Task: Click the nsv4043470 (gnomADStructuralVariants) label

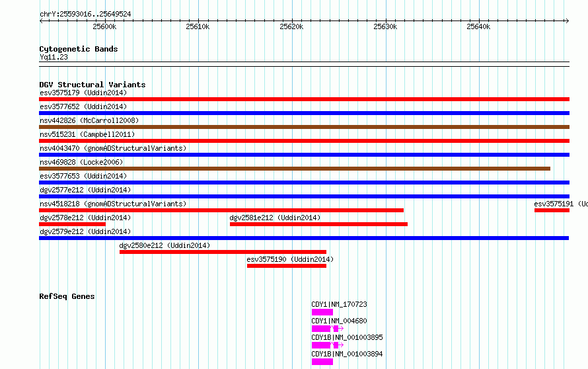Action: tap(113, 148)
